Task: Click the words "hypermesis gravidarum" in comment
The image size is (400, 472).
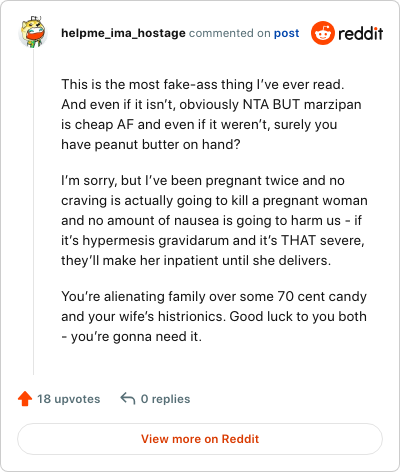Action: point(155,240)
